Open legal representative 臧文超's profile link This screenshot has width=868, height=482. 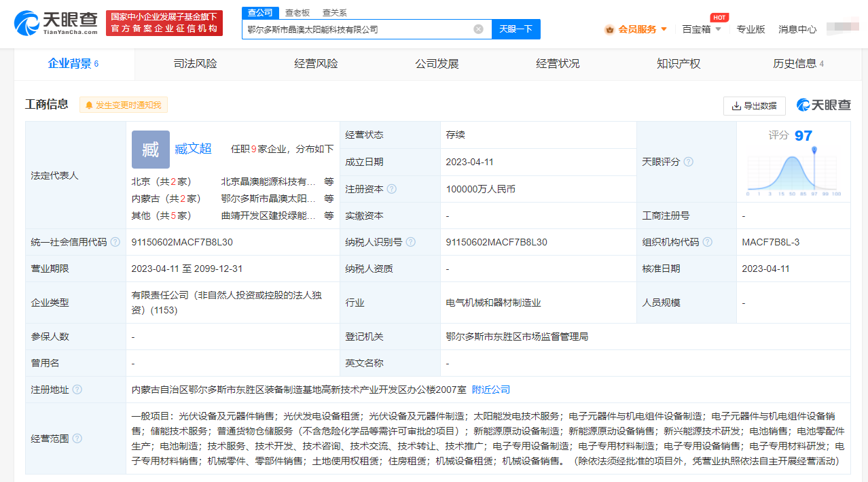(x=194, y=149)
